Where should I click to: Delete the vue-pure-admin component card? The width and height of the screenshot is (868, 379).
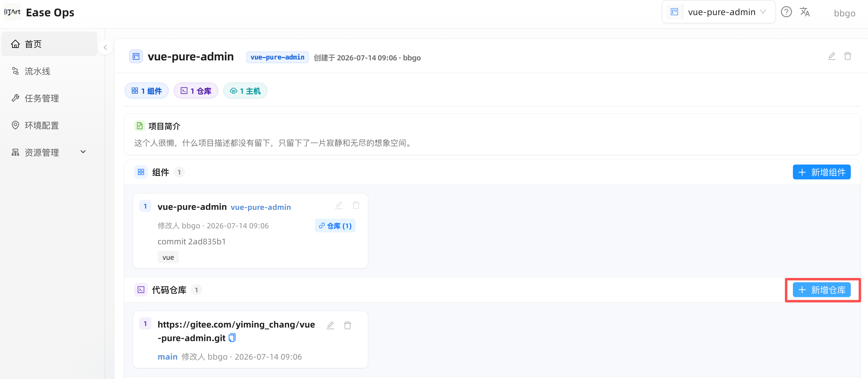click(356, 205)
